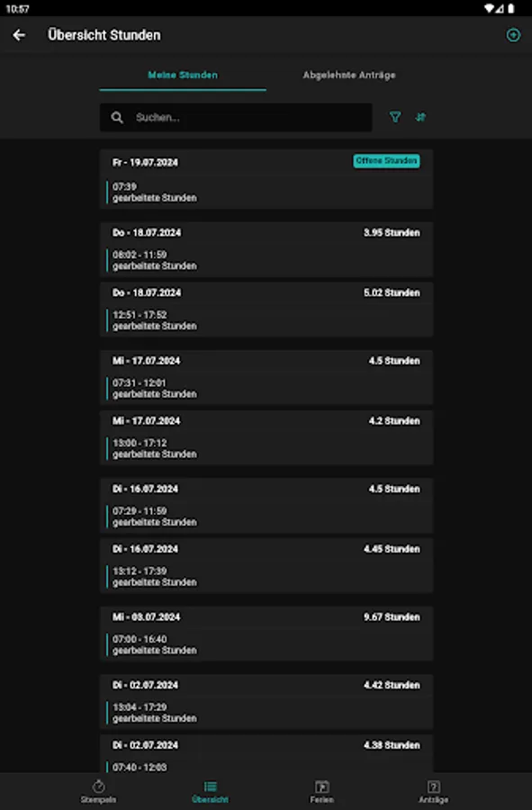Select the Meine Stunden tab
The height and width of the screenshot is (810, 532).
click(x=185, y=76)
